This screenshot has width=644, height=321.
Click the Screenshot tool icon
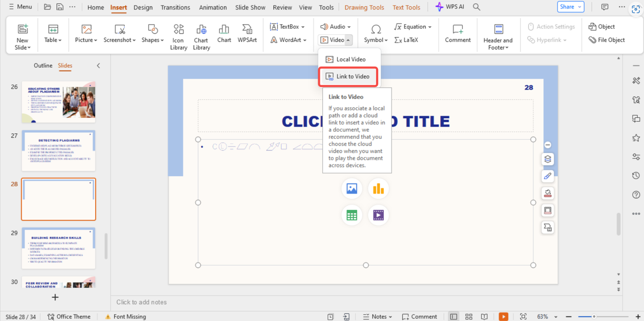tap(120, 29)
